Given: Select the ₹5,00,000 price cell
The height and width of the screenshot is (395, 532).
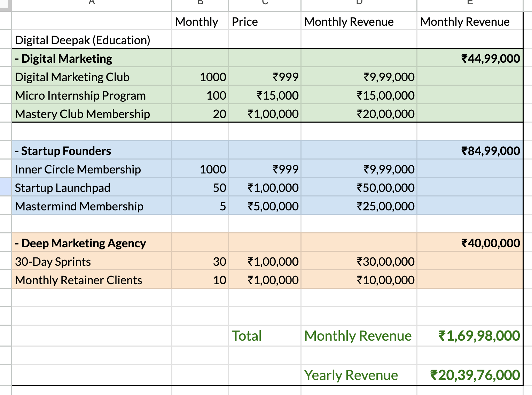Looking at the screenshot, I should (x=265, y=206).
